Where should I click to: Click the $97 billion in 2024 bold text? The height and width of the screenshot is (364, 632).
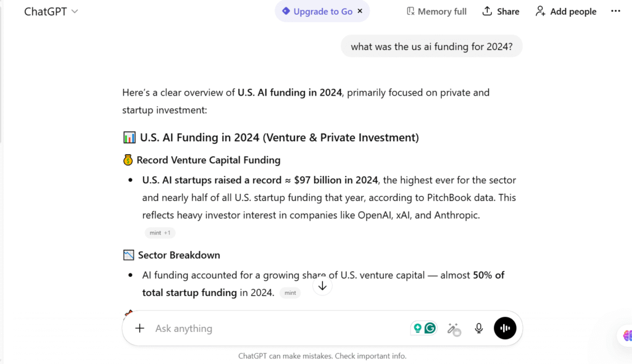coord(336,180)
